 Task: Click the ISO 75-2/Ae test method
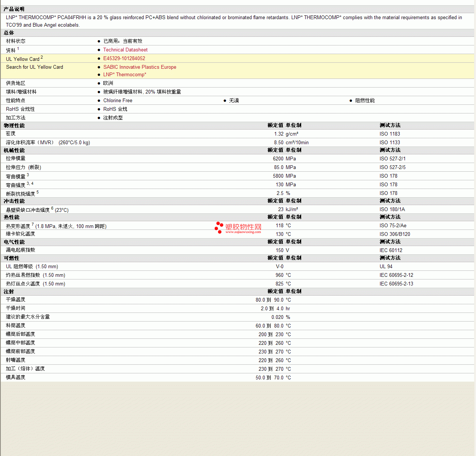point(393,225)
